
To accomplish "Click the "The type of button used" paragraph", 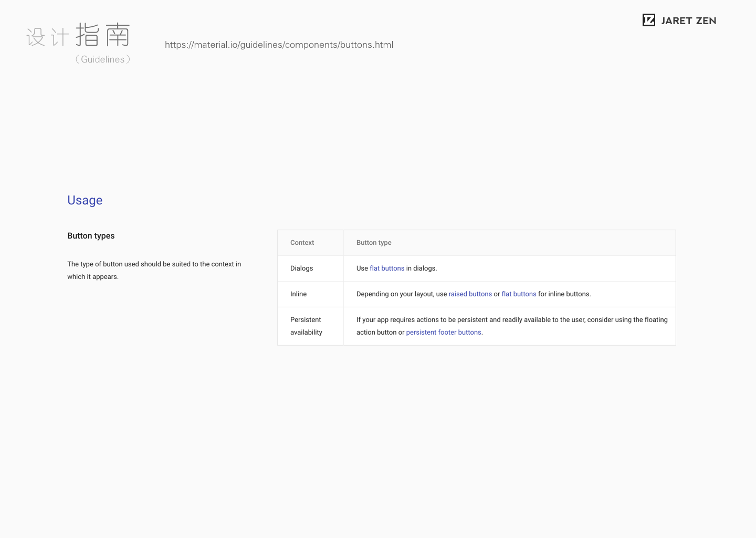I will tap(154, 270).
